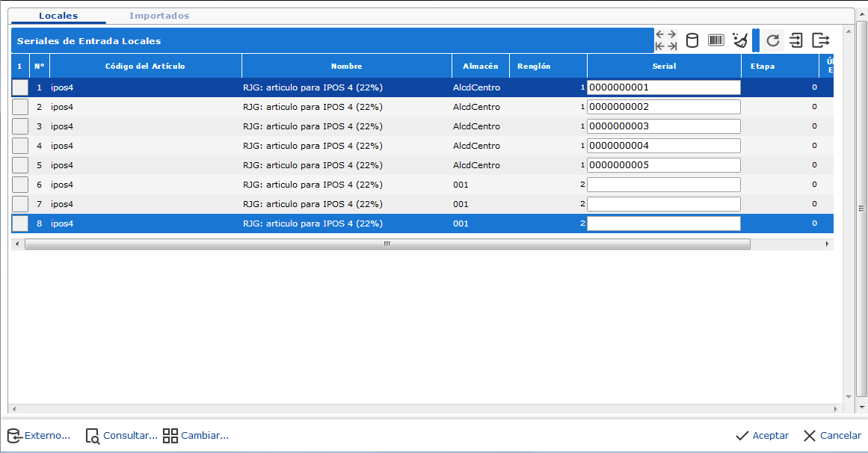Click the import arrows-into-box icon
Image resolution: width=868 pixels, height=453 pixels.
click(x=796, y=40)
